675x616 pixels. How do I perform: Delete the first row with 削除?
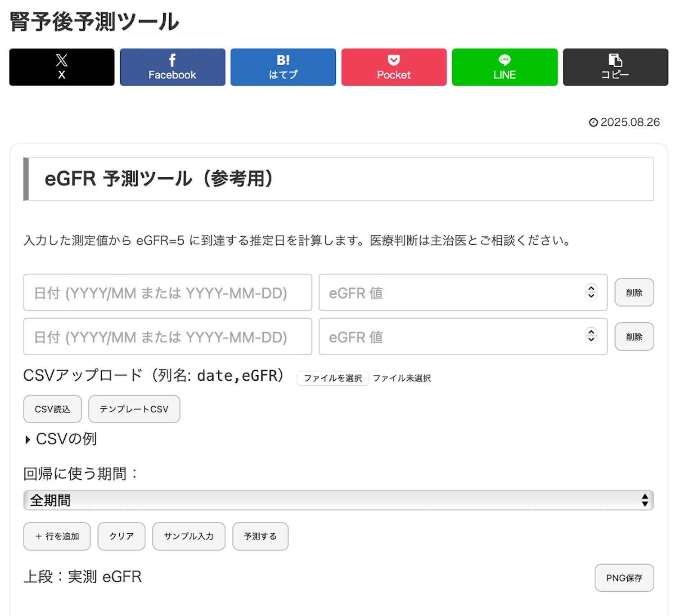[x=634, y=292]
